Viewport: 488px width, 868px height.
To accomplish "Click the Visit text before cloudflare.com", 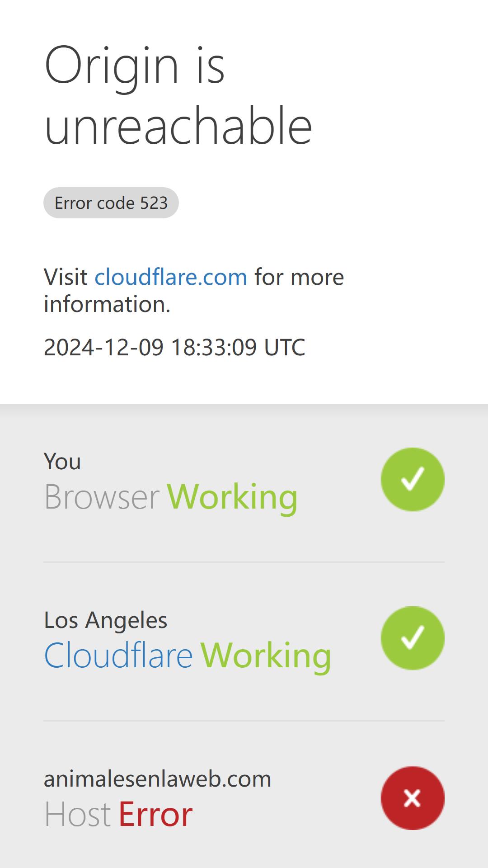I will (66, 277).
